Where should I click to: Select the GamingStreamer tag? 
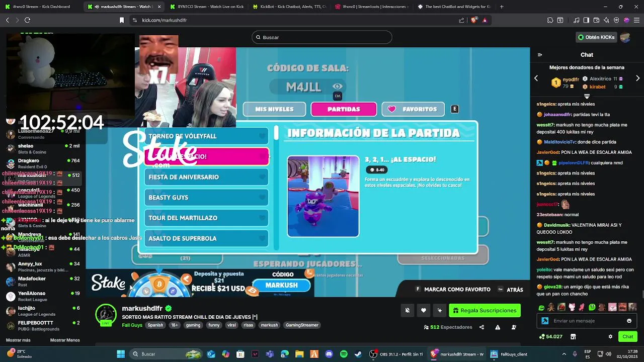(302, 325)
